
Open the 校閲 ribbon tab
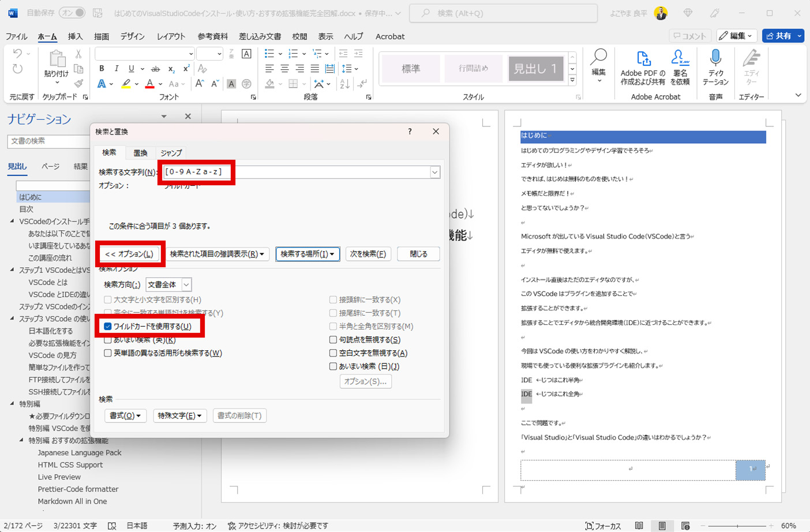(299, 36)
